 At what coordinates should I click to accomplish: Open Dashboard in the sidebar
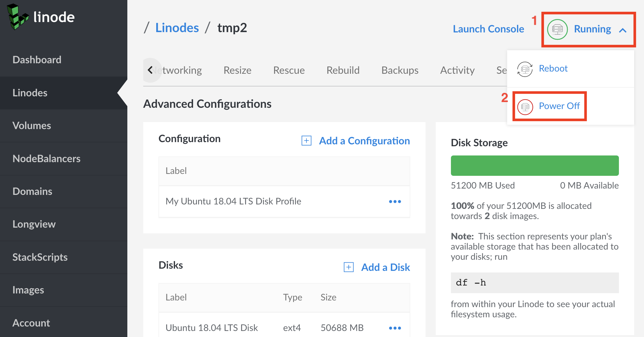pyautogui.click(x=64, y=60)
